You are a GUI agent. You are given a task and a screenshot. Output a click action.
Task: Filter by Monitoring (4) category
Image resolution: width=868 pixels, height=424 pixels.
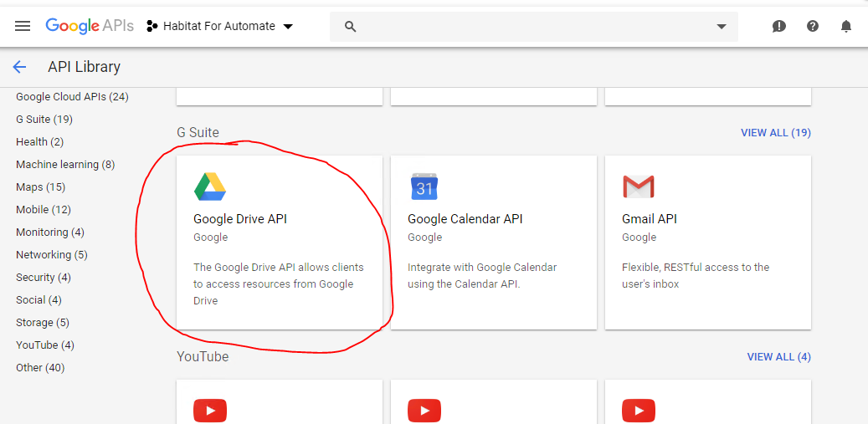coord(50,232)
